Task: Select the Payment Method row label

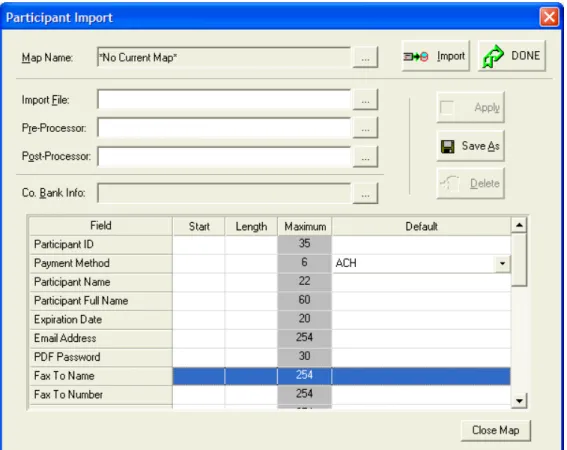Action: click(x=101, y=263)
